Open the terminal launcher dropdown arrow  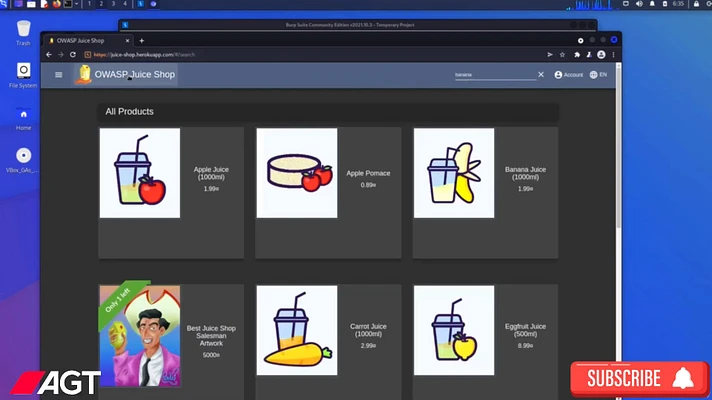[76, 4]
